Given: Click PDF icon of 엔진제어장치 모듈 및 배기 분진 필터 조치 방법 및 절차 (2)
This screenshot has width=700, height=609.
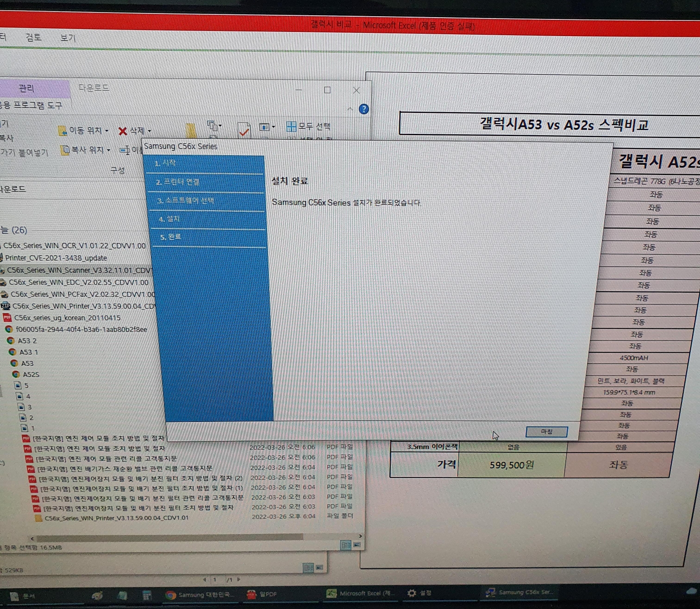Looking at the screenshot, I should pyautogui.click(x=32, y=479).
